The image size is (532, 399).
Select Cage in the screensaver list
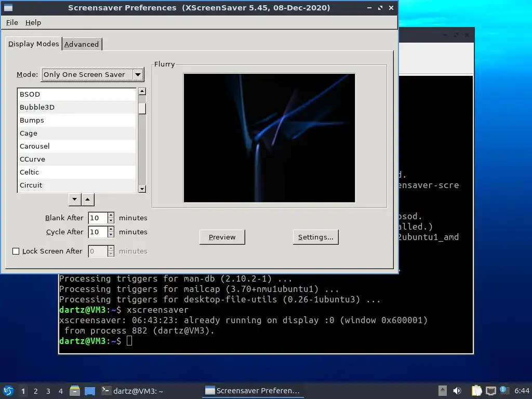click(x=77, y=133)
